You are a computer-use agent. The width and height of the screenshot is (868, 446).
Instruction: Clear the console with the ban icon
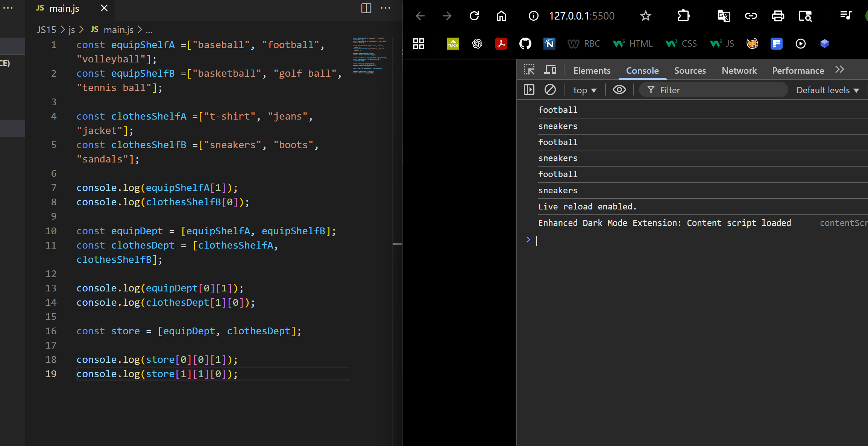point(550,90)
